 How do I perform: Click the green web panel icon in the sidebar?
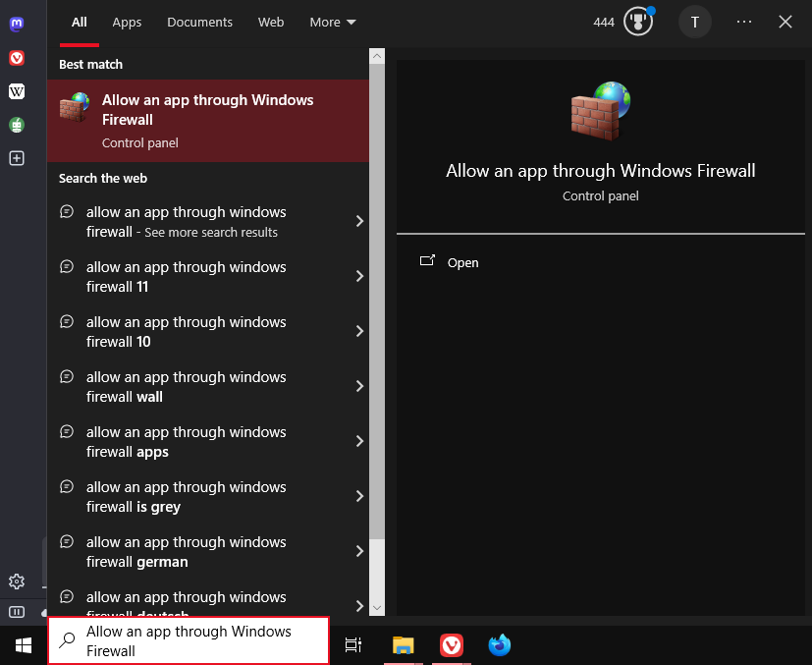pyautogui.click(x=16, y=125)
